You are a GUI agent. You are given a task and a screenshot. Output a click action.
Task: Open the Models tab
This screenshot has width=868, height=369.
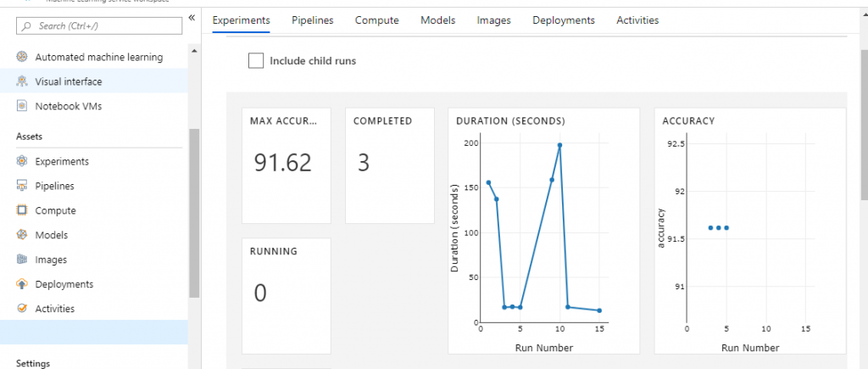click(x=438, y=20)
